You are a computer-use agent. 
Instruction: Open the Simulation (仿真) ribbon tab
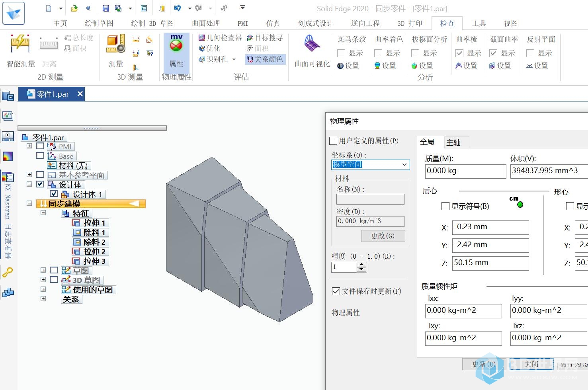(x=273, y=23)
